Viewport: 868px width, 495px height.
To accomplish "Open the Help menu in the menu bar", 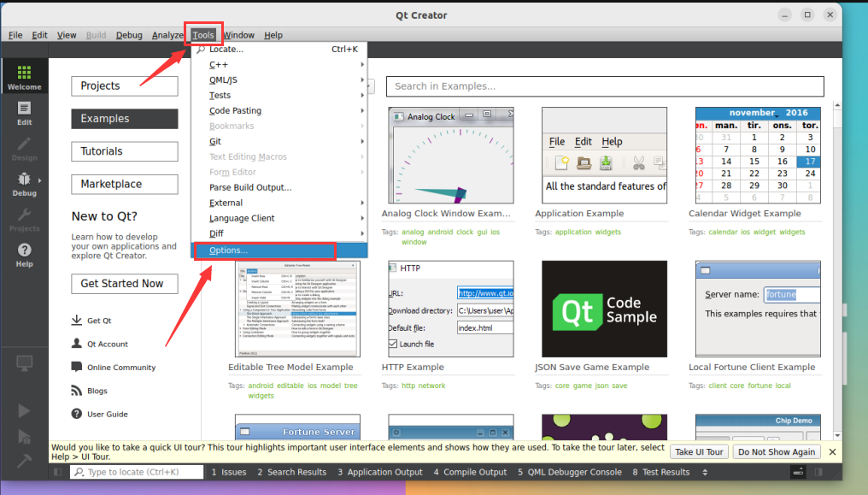I will (x=273, y=35).
